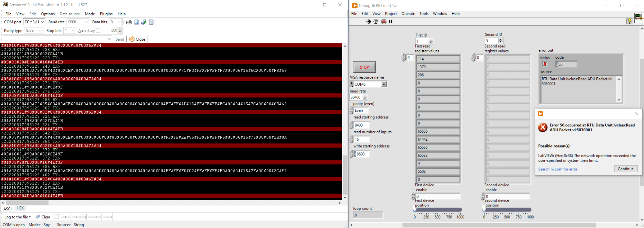Click the baud rate 38400 stepper
644x228 pixels.
[365, 97]
